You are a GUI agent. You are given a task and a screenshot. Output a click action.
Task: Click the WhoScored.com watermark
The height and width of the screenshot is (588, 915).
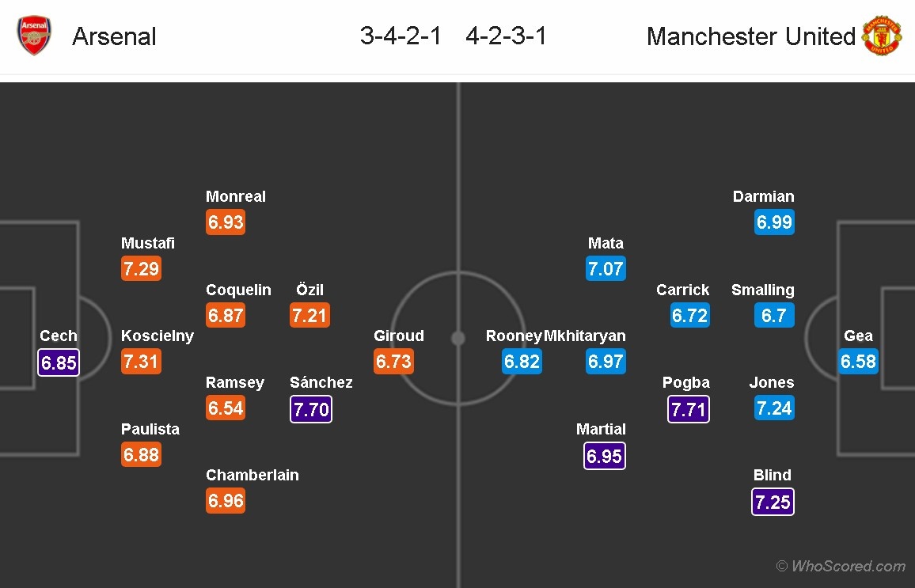pyautogui.click(x=841, y=566)
